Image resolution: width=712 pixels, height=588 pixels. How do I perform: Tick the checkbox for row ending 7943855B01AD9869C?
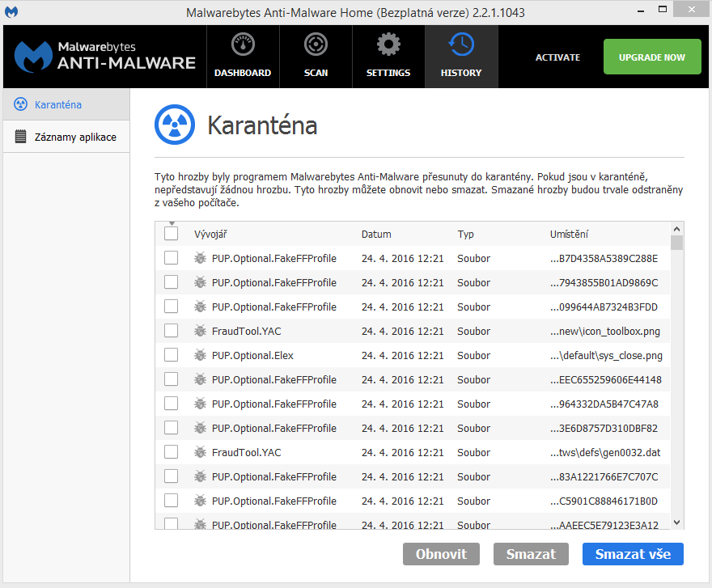click(x=172, y=282)
